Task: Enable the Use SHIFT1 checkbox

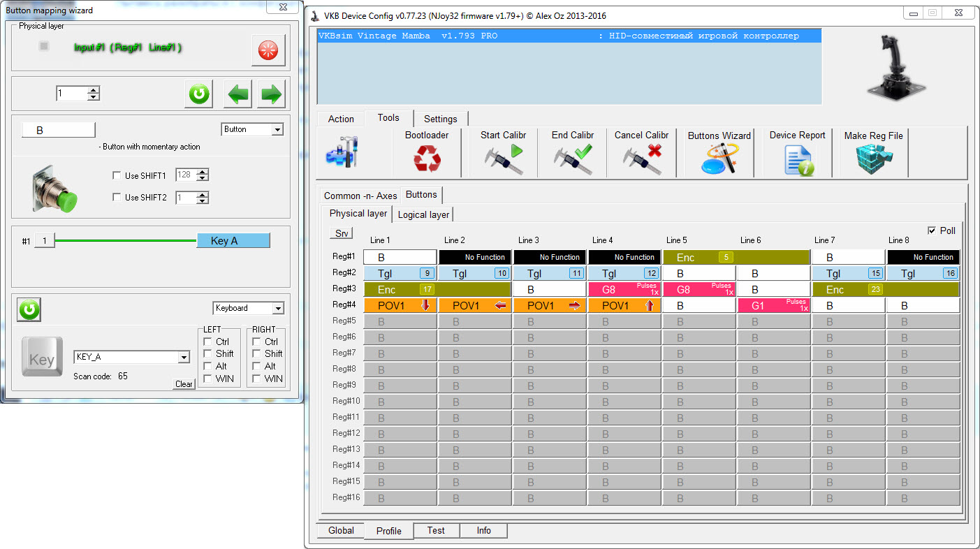Action: [x=117, y=176]
